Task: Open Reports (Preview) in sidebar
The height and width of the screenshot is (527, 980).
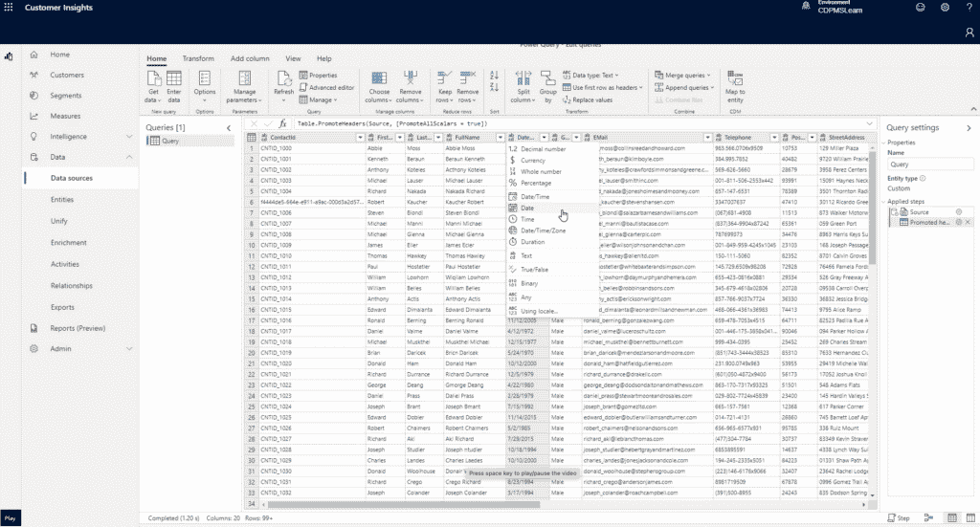Action: 78,328
